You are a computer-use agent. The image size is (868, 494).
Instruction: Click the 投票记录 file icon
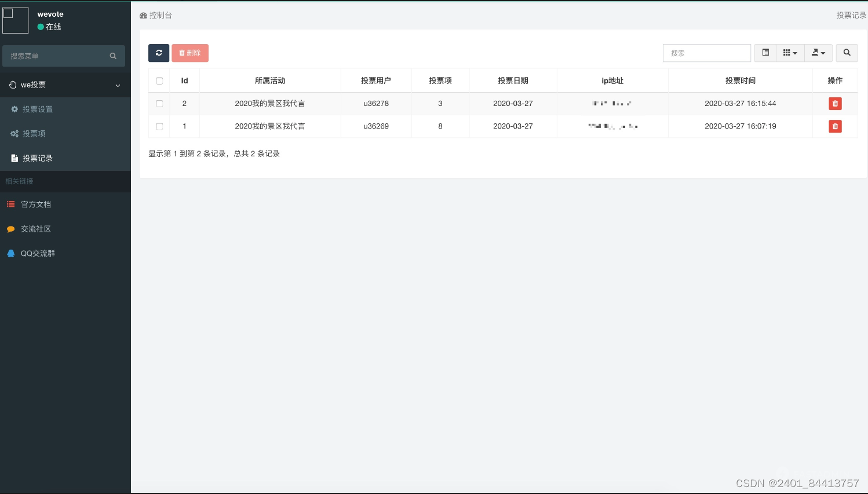click(14, 158)
